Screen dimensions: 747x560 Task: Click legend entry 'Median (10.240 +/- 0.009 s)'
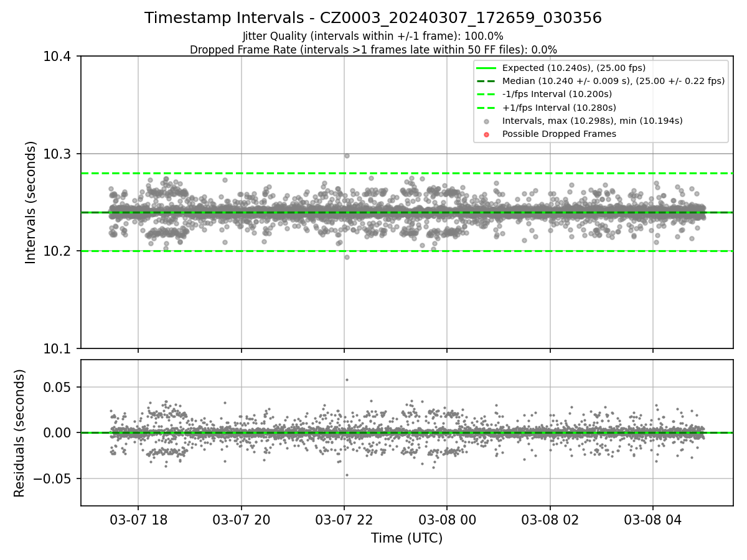coord(613,81)
